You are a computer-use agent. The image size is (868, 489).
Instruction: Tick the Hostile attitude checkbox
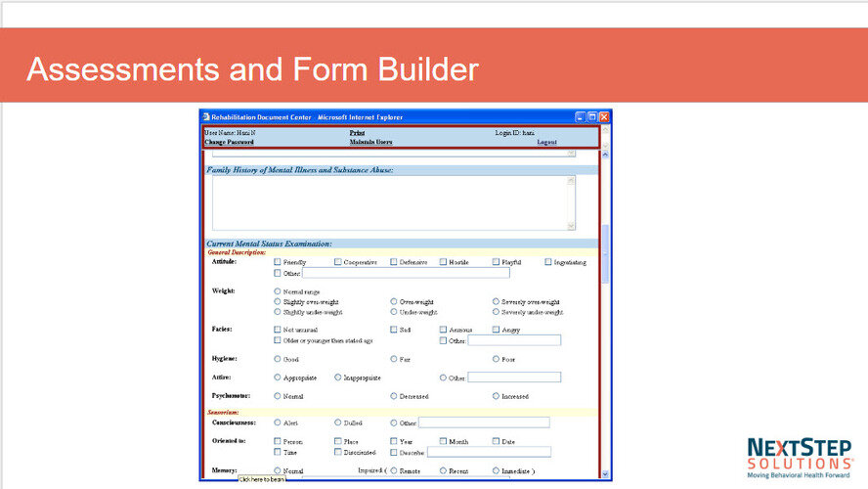coord(443,262)
